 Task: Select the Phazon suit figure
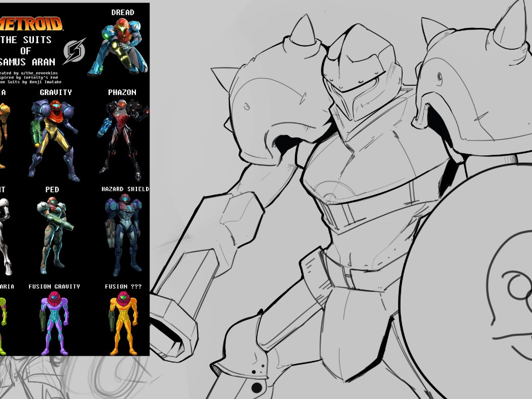[x=123, y=140]
